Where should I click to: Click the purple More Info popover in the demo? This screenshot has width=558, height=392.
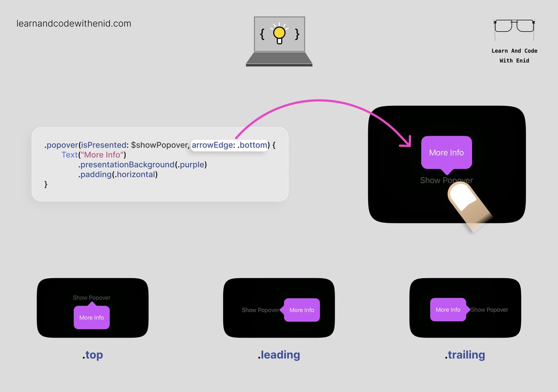[x=446, y=152]
